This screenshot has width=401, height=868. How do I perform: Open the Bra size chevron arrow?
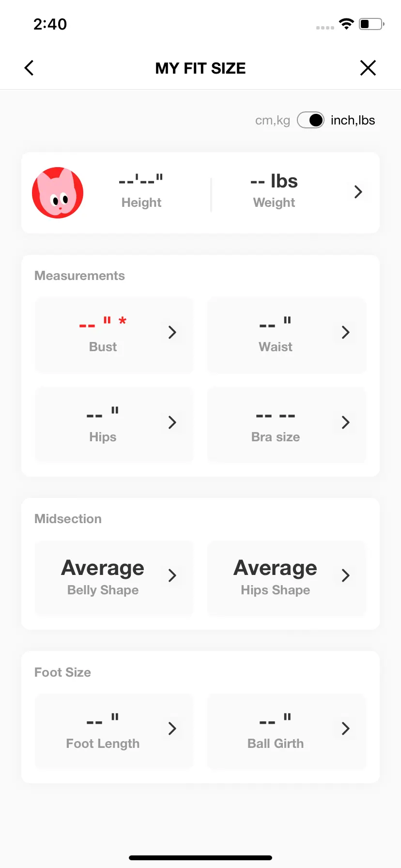pyautogui.click(x=345, y=422)
